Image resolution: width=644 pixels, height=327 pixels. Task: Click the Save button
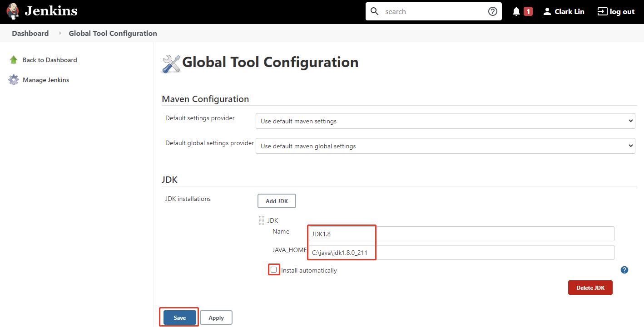[x=179, y=317]
